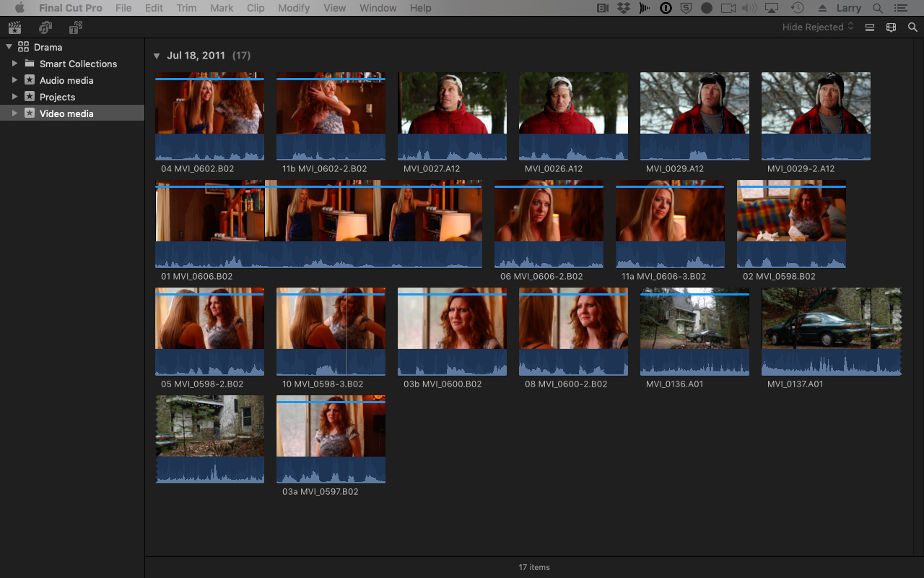Click the Smart Collections folder icon
Screen dimensions: 924x578
[x=30, y=64]
